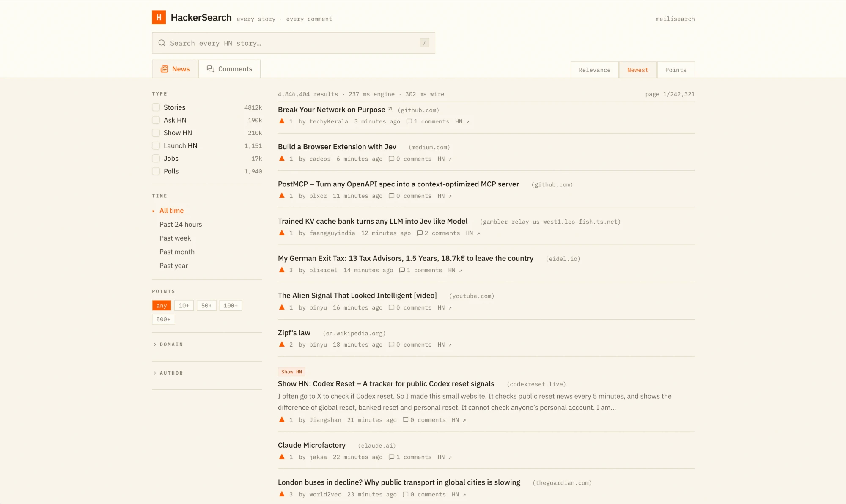Screen dimensions: 846x504
Task: Open the London buses in decline story
Action: click(399, 482)
